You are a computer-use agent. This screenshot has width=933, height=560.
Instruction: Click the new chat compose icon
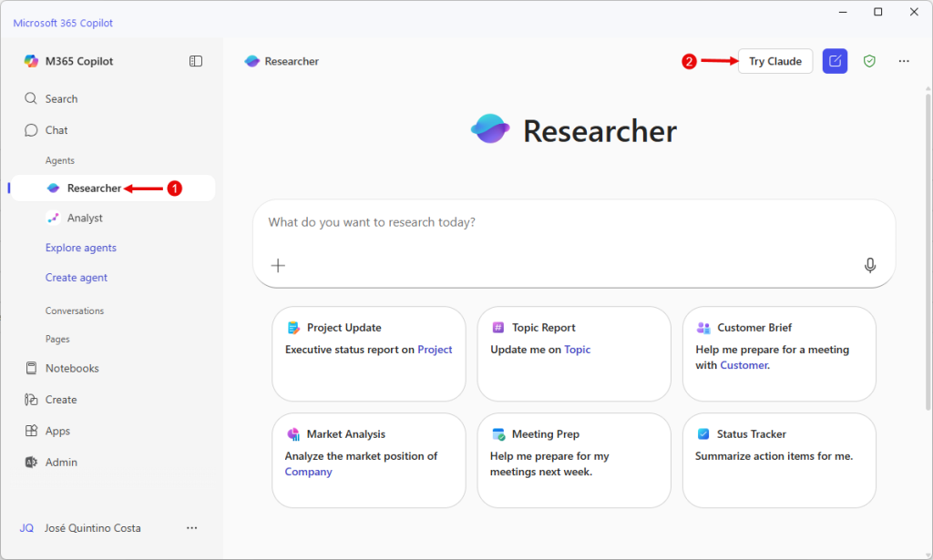point(835,61)
